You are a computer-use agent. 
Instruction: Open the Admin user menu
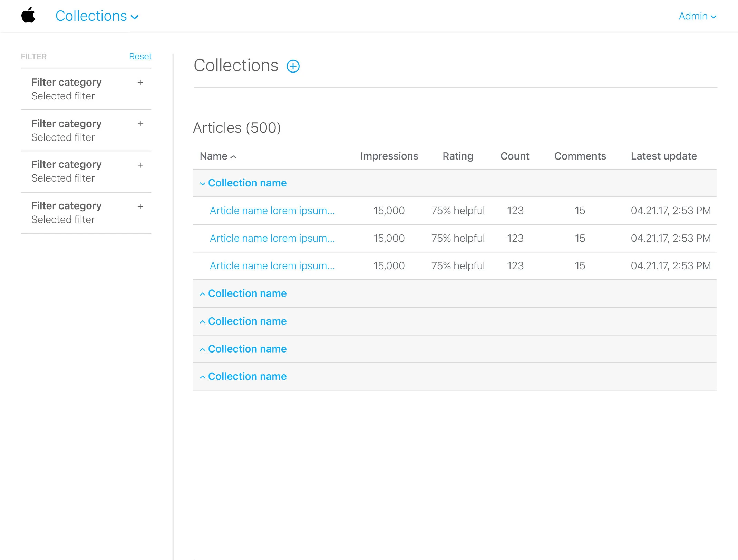(x=697, y=16)
